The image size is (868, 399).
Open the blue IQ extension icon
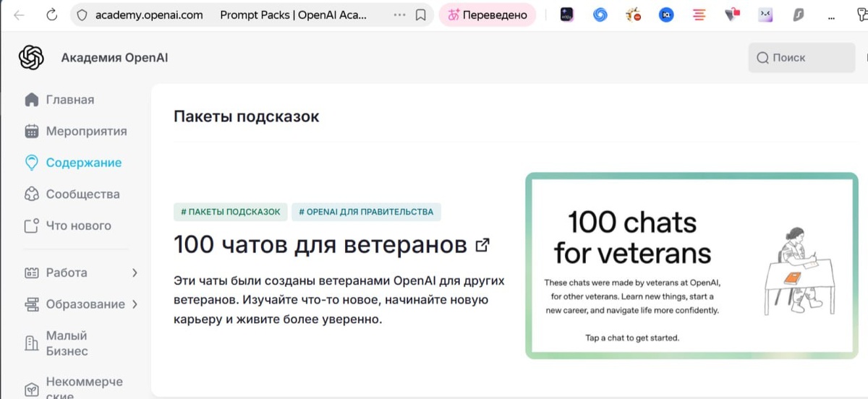tap(665, 14)
